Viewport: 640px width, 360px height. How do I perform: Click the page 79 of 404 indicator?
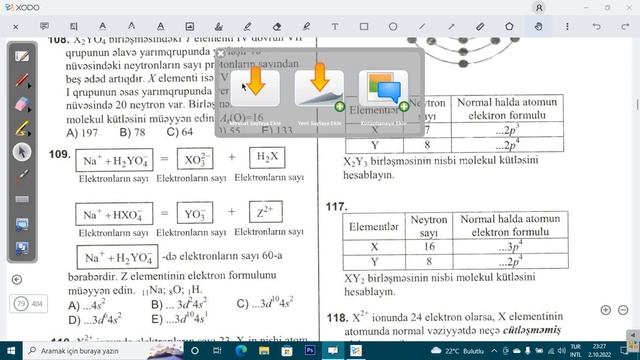pyautogui.click(x=29, y=304)
